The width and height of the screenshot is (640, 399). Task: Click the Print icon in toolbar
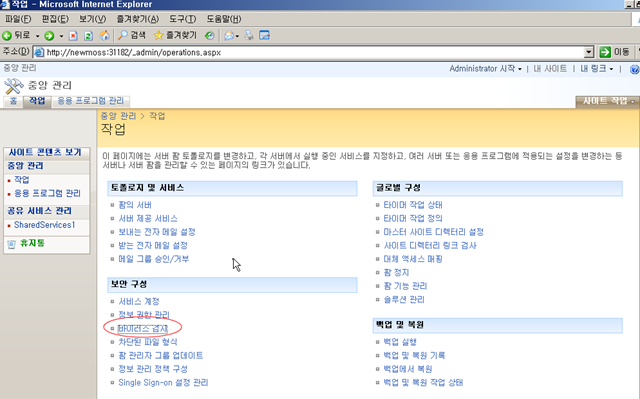click(x=249, y=36)
